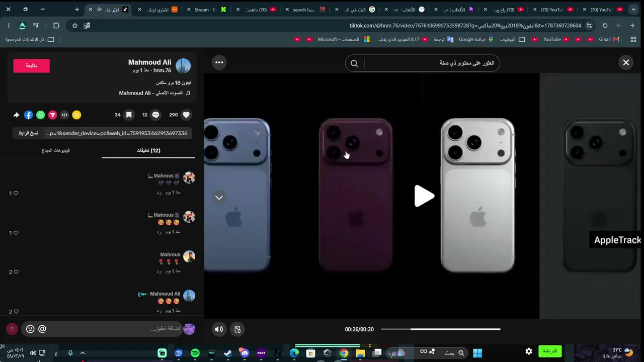644x362 pixels.
Task: Open Discord from the taskbar
Action: point(245,353)
